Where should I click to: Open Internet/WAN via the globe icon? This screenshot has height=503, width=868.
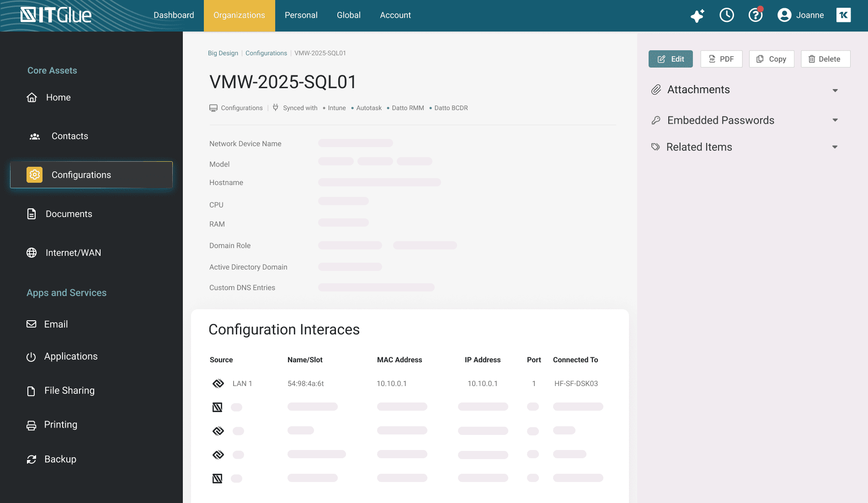31,252
